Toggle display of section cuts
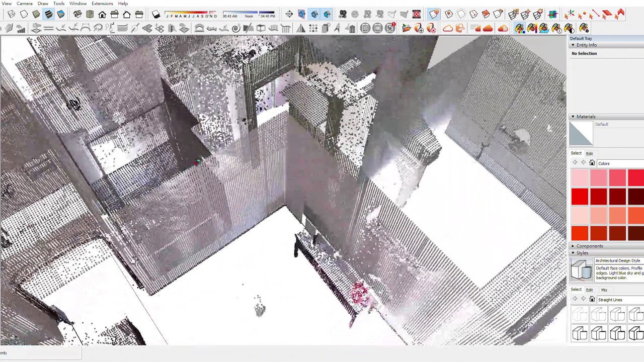 (x=314, y=15)
